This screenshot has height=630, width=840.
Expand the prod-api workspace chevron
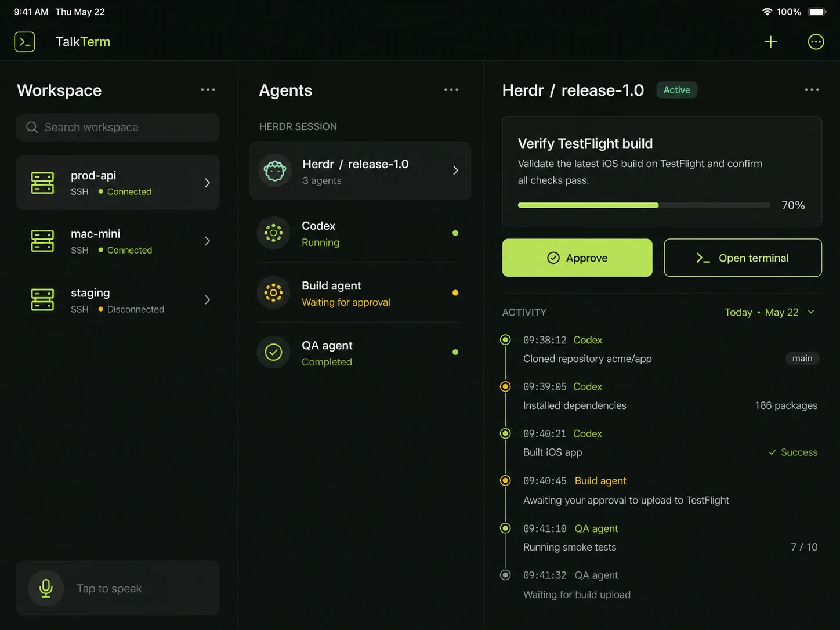207,183
